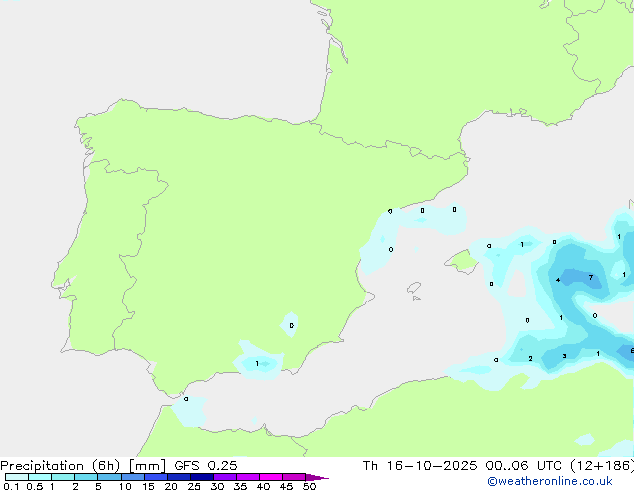
Task: Click Mallorca island on the map
Action: click(462, 262)
